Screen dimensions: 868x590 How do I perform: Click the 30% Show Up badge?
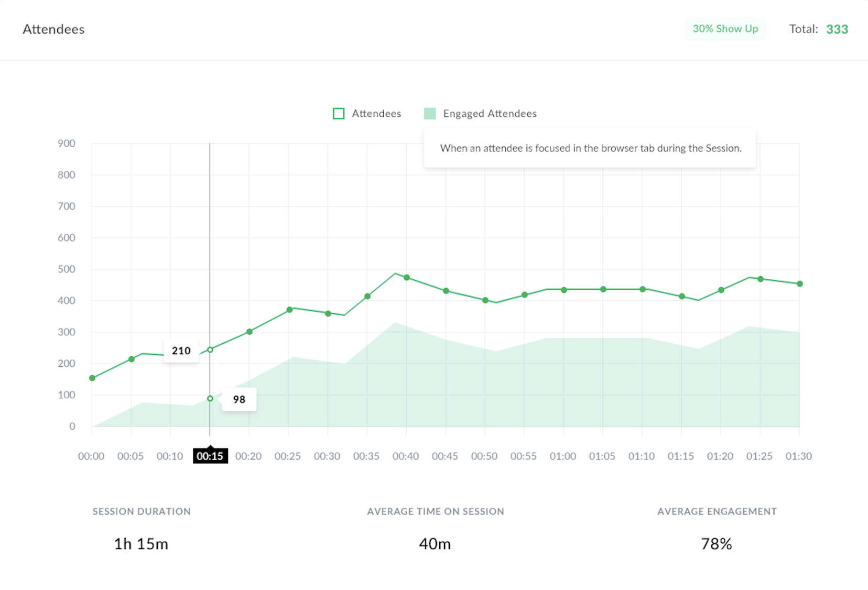pyautogui.click(x=725, y=29)
